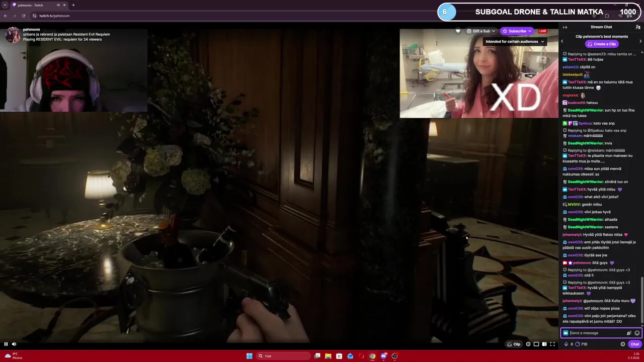Open Windows Start menu
Image resolution: width=644 pixels, height=362 pixels.
click(249, 356)
